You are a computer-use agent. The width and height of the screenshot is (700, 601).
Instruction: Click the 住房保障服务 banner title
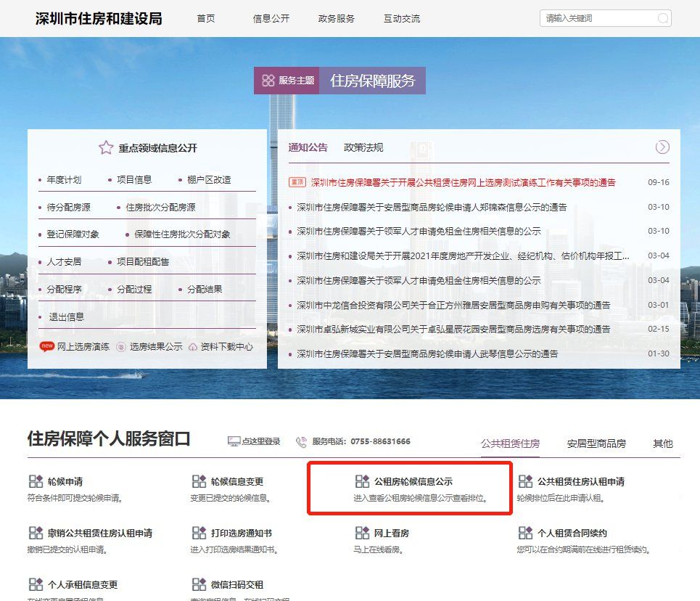373,81
